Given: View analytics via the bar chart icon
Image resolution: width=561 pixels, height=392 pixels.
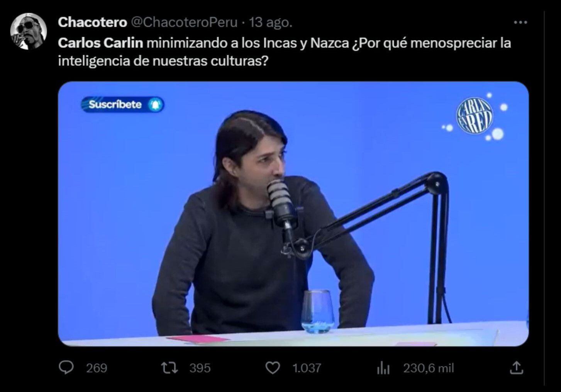Looking at the screenshot, I should tap(383, 368).
